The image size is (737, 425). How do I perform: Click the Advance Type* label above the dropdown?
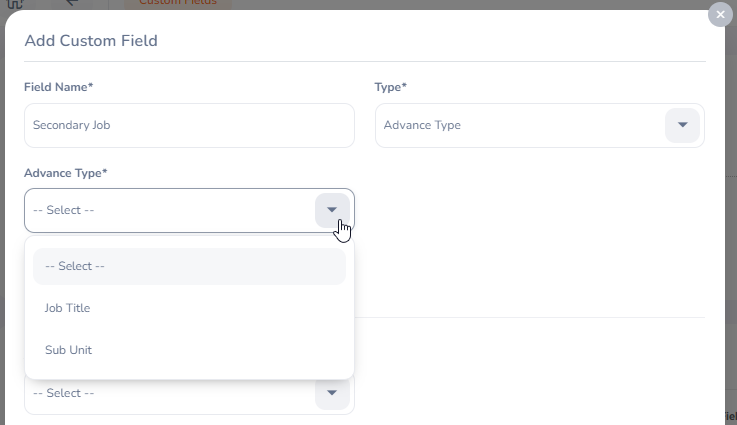(x=66, y=173)
